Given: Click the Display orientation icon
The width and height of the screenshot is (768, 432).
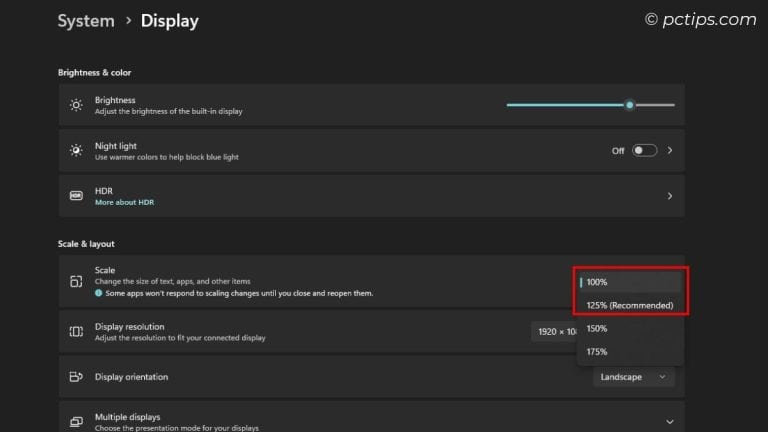Looking at the screenshot, I should coord(76,377).
